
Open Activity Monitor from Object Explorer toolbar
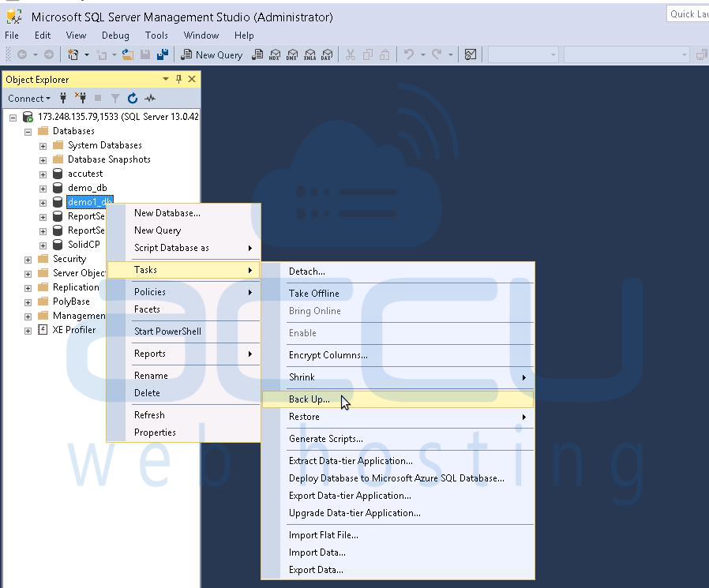150,98
